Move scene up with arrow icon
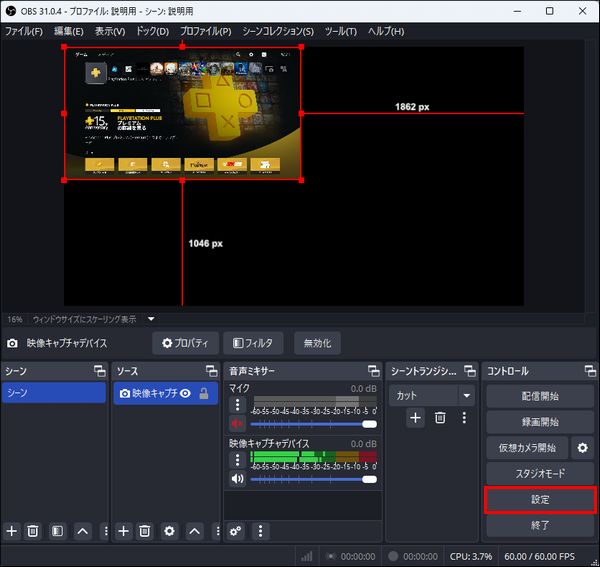Screen dimensions: 600x567 pos(82,531)
